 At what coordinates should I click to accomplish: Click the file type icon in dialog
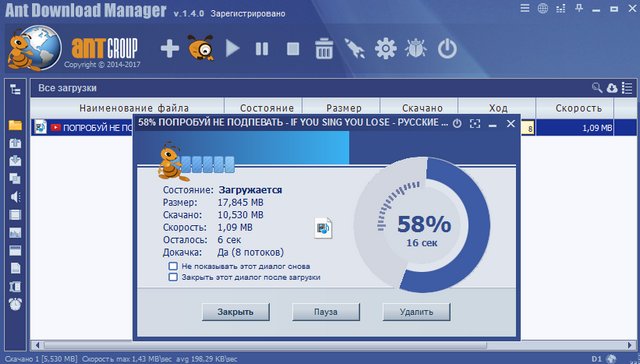point(323,228)
